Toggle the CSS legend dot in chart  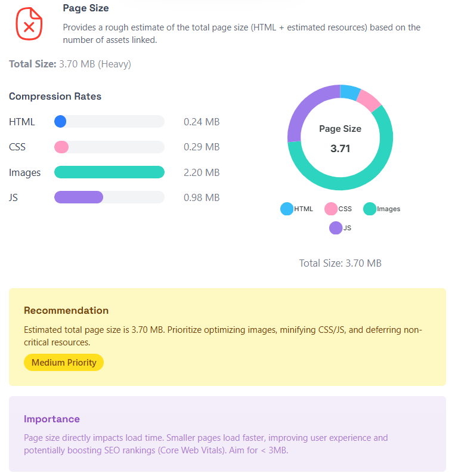tap(330, 209)
